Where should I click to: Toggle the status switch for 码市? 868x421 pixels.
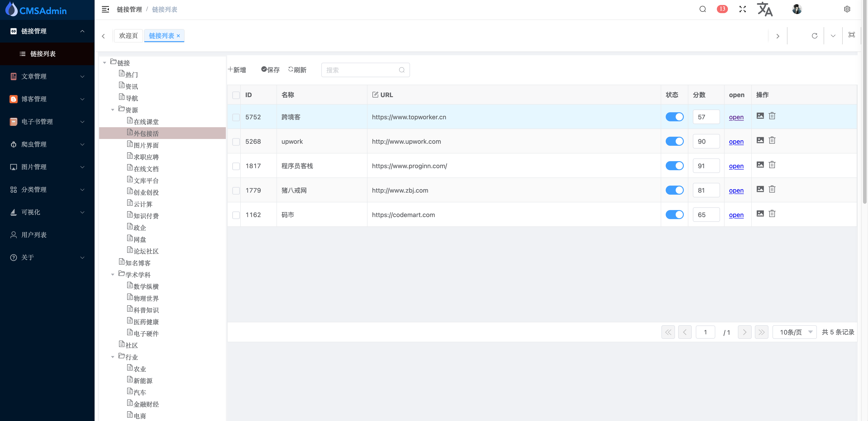[x=674, y=215]
